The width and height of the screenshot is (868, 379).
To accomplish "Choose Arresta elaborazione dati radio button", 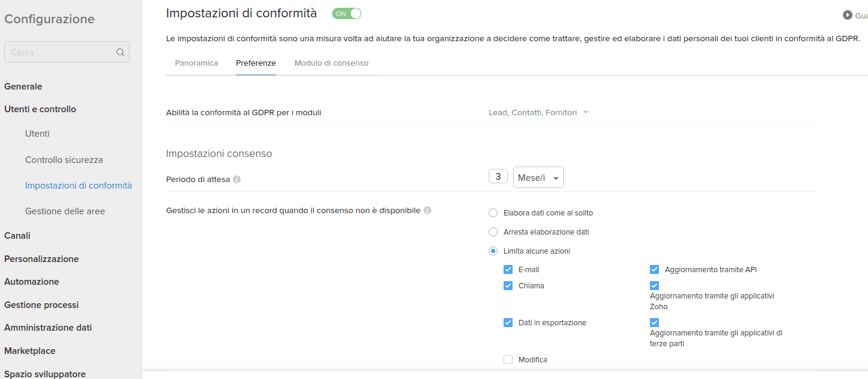I will [493, 232].
